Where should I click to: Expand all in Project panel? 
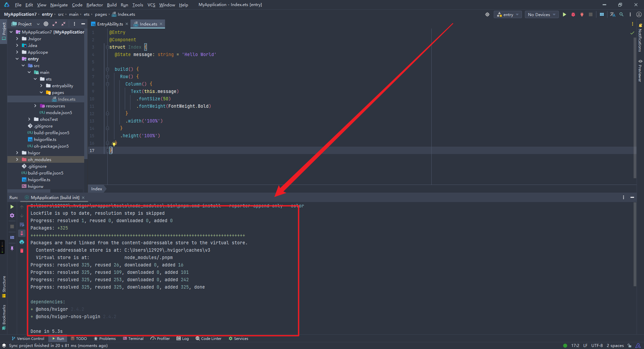[55, 24]
